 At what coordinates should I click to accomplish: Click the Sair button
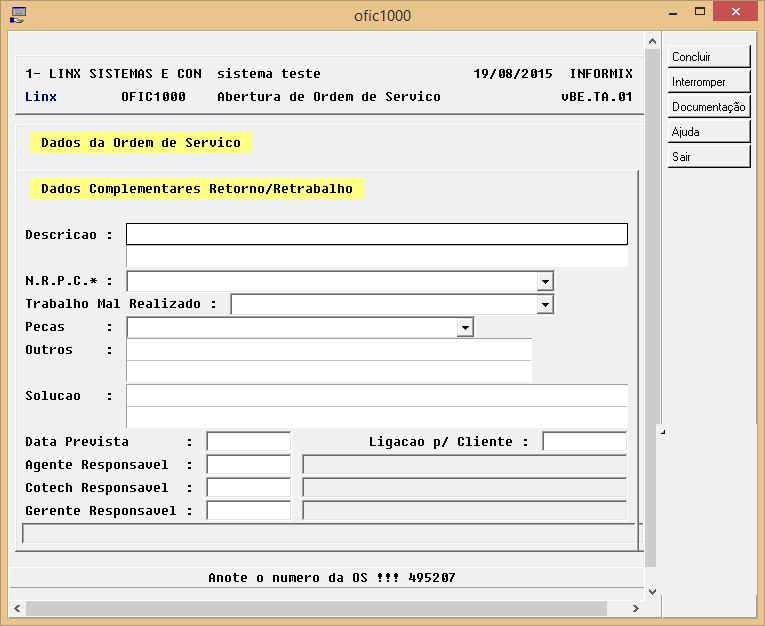click(708, 156)
